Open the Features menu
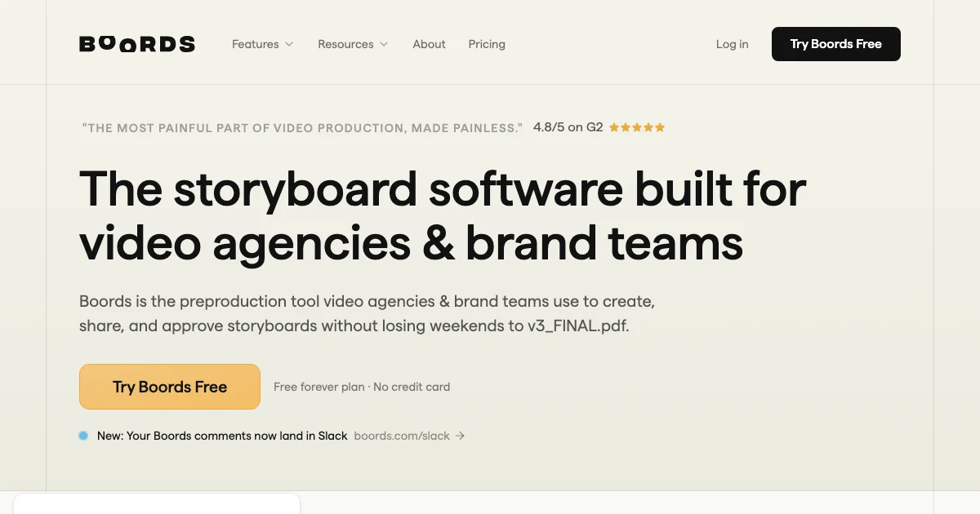 tap(262, 44)
